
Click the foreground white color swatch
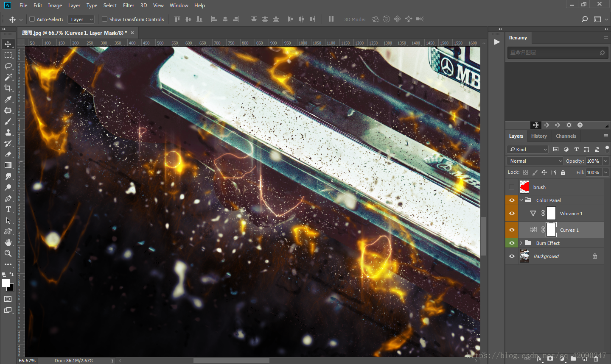[6, 283]
